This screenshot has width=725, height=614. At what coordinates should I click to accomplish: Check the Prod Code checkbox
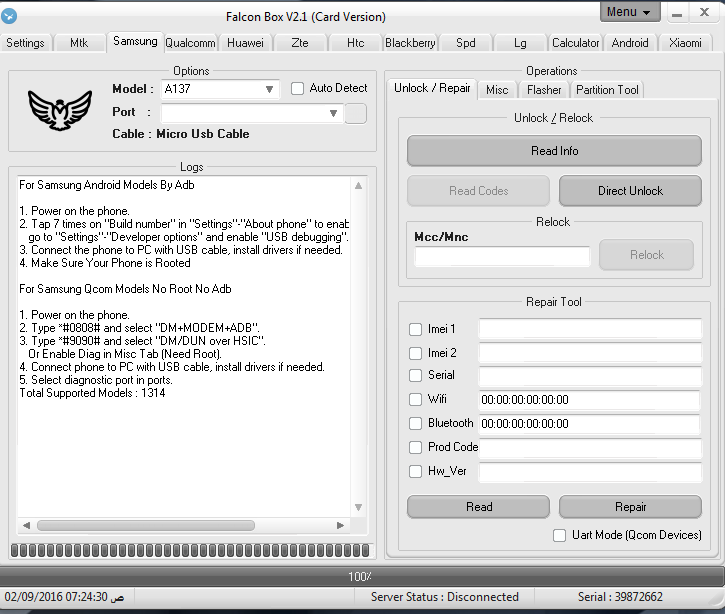pos(415,447)
